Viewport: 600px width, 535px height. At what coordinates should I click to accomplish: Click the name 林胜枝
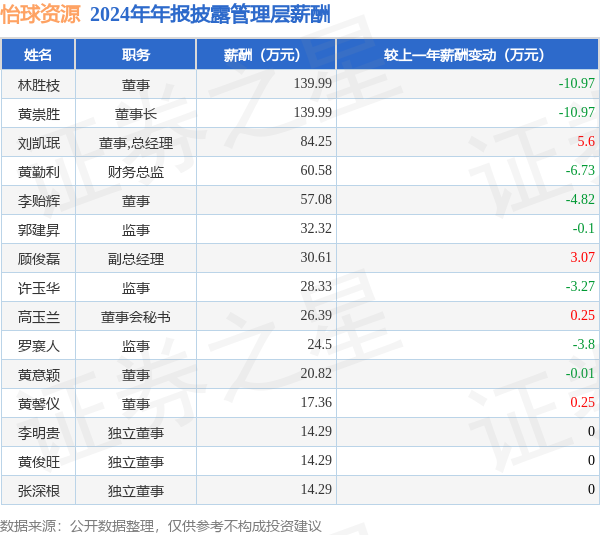(39, 85)
